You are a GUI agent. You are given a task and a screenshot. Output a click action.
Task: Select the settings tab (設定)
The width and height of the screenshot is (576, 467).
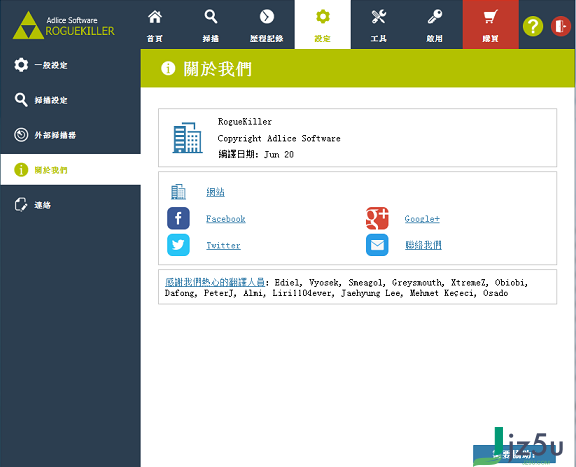(323, 25)
